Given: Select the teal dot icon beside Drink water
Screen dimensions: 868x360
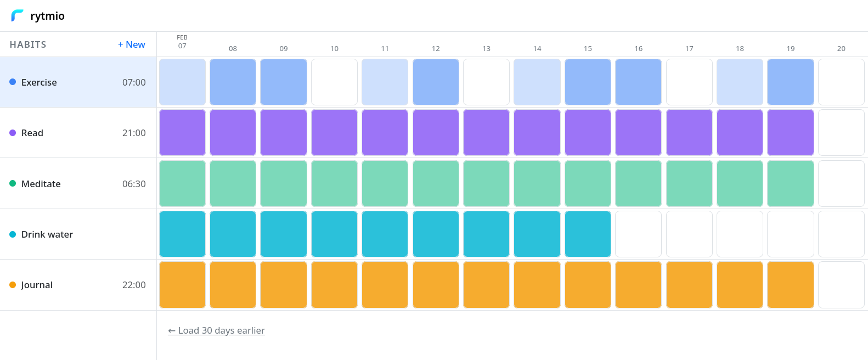Looking at the screenshot, I should (12, 234).
